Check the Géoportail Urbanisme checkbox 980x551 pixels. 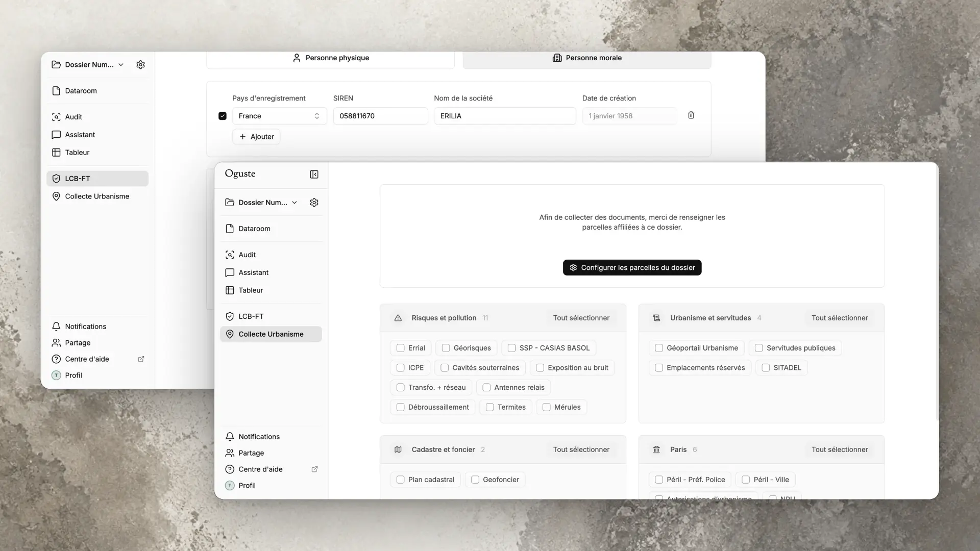pos(659,348)
